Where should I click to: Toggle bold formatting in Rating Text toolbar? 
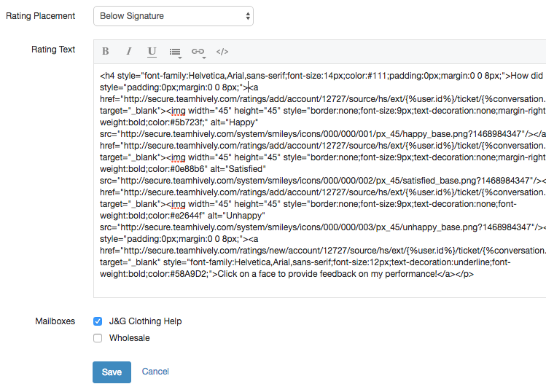[106, 52]
